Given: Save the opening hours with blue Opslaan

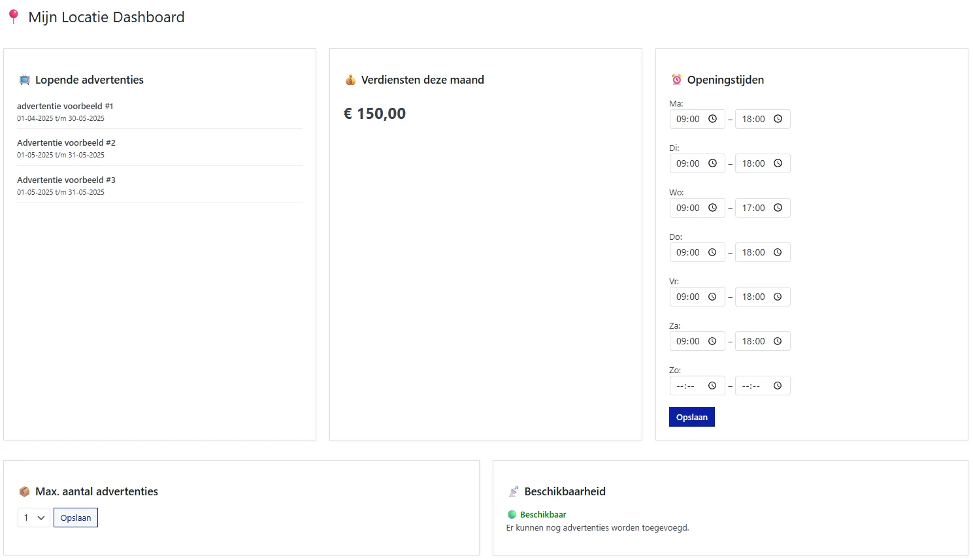Looking at the screenshot, I should pyautogui.click(x=691, y=417).
